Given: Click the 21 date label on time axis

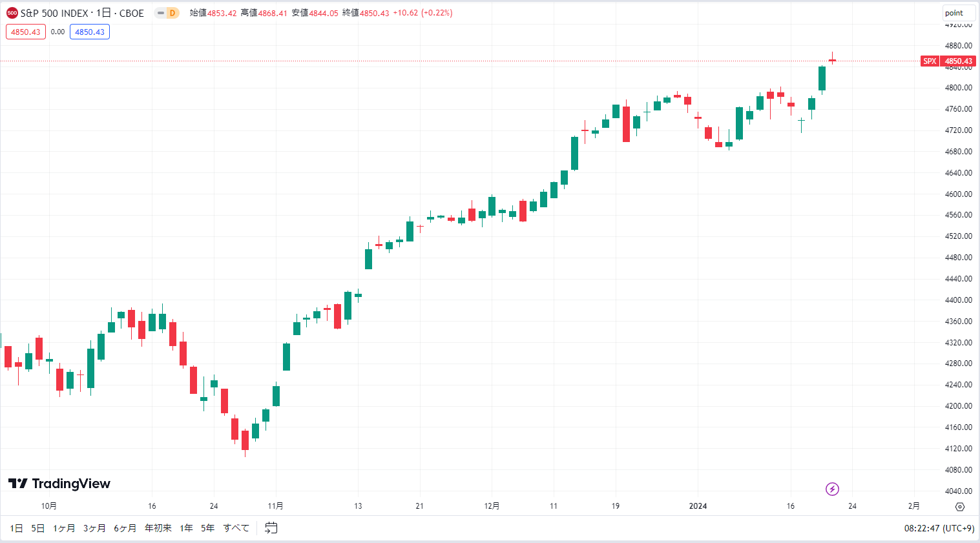Looking at the screenshot, I should pos(419,506).
